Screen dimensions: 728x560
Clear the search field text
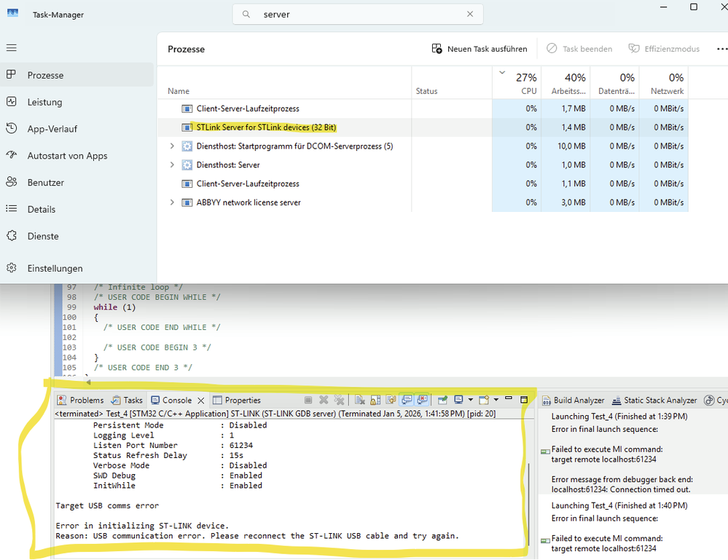[x=470, y=14]
